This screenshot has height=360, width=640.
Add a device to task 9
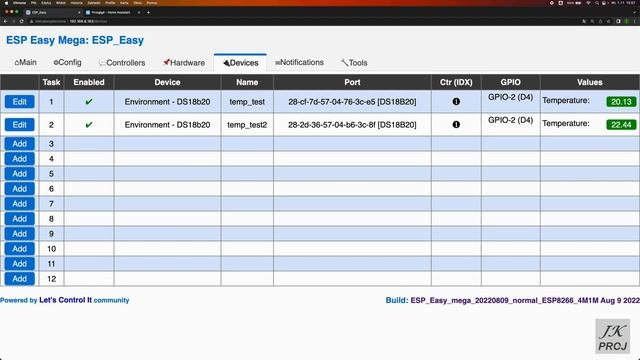point(20,233)
